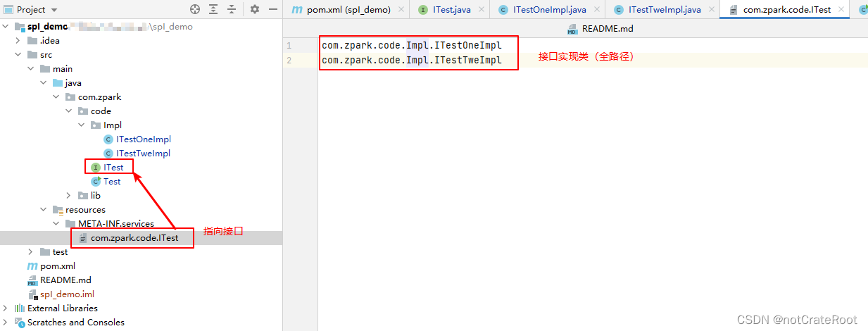
Task: Hide the Project panel with the minus icon
Action: click(273, 9)
